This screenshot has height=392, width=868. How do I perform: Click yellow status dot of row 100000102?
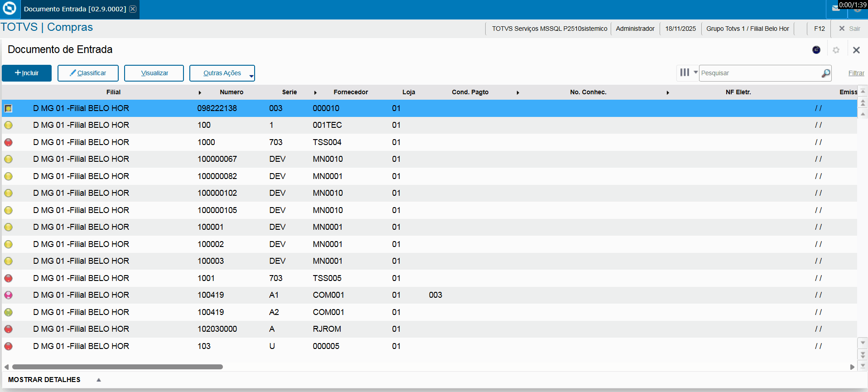point(9,193)
